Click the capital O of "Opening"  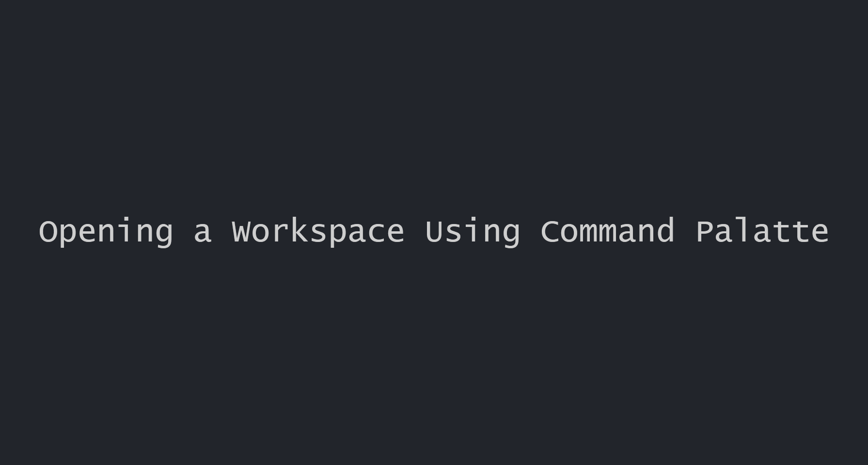pos(47,231)
